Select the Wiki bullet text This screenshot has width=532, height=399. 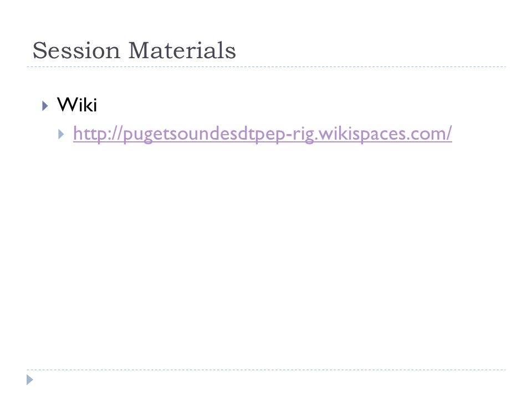[77, 105]
